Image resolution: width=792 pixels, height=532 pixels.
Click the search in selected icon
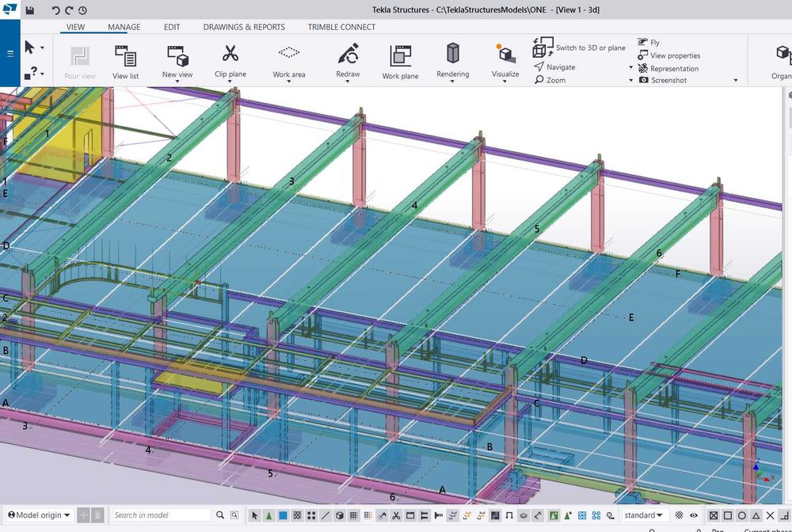234,515
